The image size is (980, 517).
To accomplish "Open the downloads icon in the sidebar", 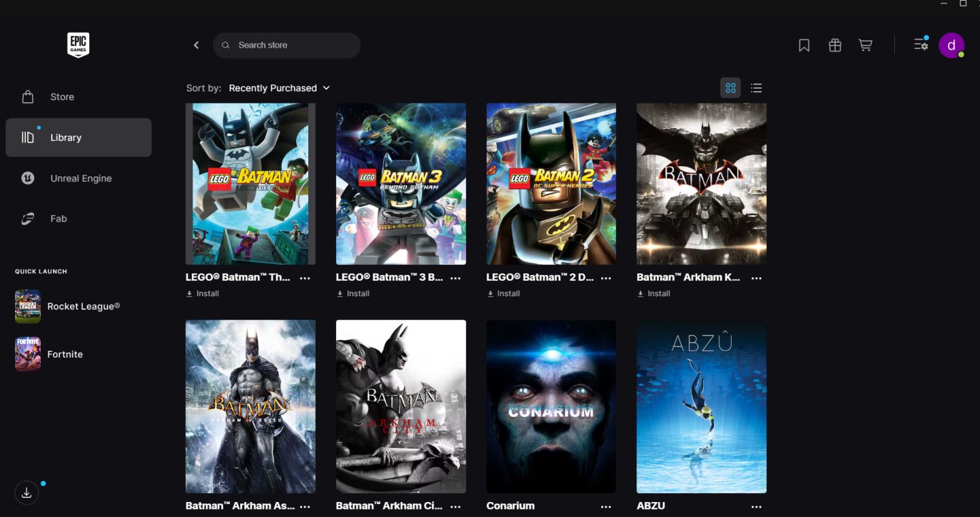I will coord(27,492).
